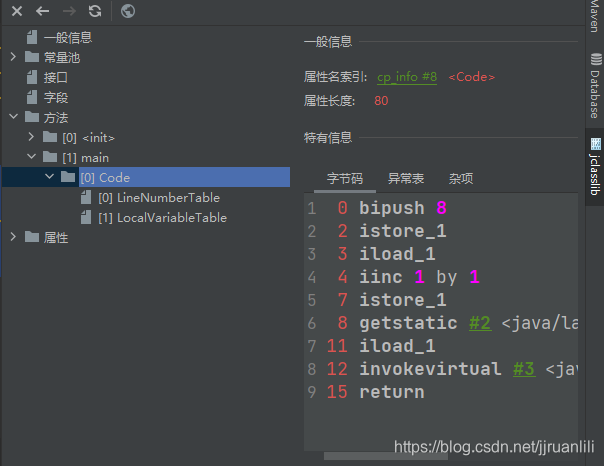This screenshot has height=466, width=604.
Task: Select the jclasslib side tab
Action: [x=595, y=167]
